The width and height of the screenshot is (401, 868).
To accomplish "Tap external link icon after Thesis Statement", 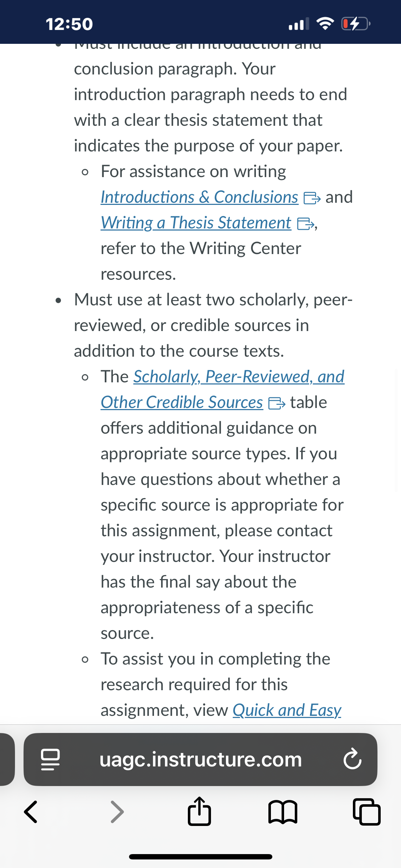I will coord(305,224).
